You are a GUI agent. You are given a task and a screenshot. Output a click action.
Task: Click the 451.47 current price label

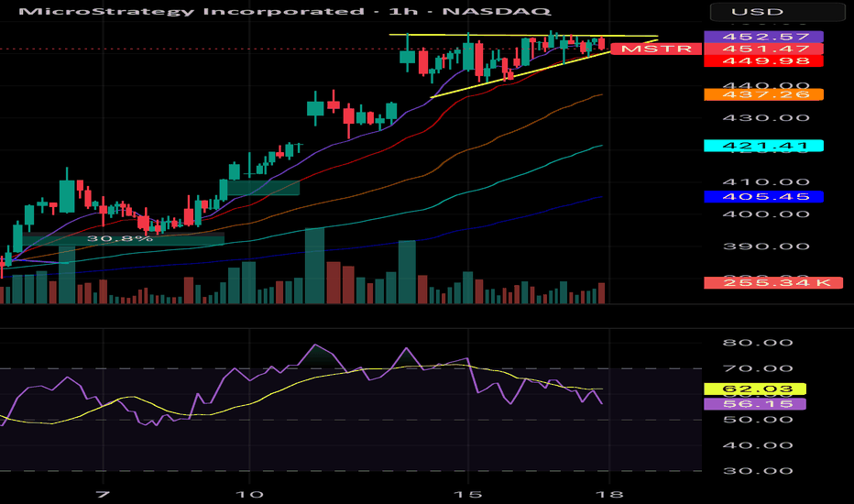tap(763, 49)
